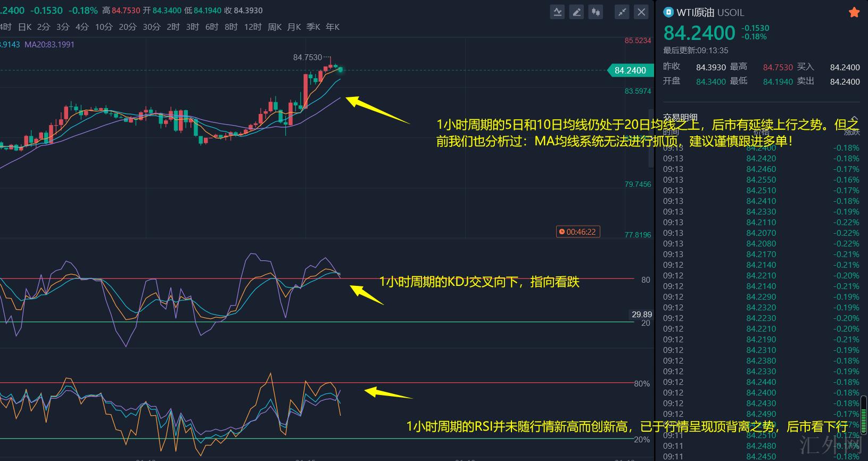
Task: Select the trade row priced 84.2460
Action: (x=761, y=169)
